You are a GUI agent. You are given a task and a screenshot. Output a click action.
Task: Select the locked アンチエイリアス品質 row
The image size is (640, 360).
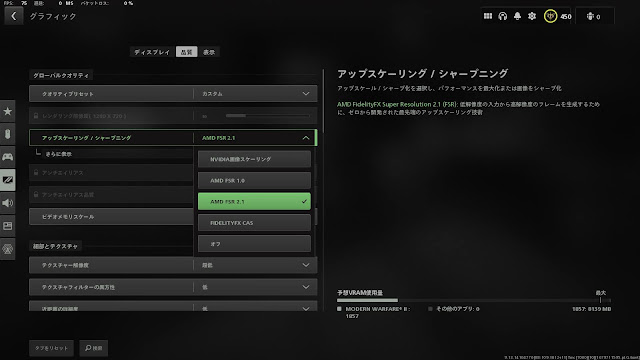coord(111,195)
